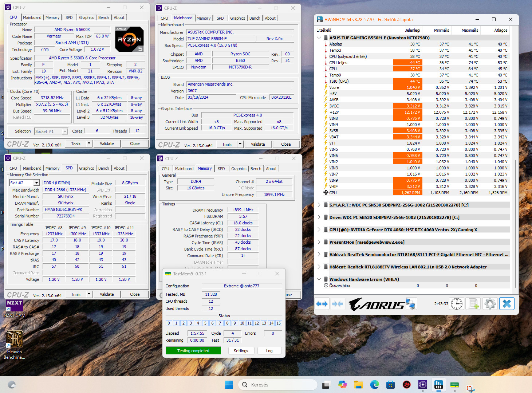Switch to Memory tab in CPU-Z CPU window
This screenshot has width=532, height=393.
(x=52, y=17)
